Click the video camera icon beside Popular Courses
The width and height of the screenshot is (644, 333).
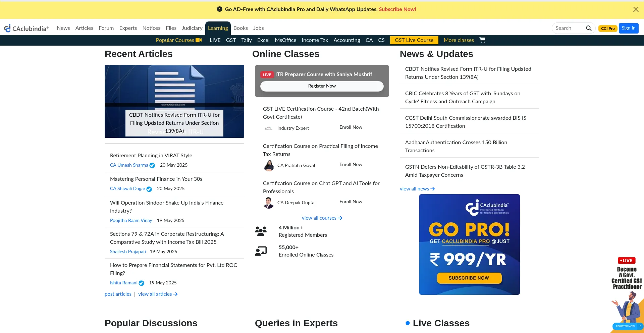tap(199, 40)
